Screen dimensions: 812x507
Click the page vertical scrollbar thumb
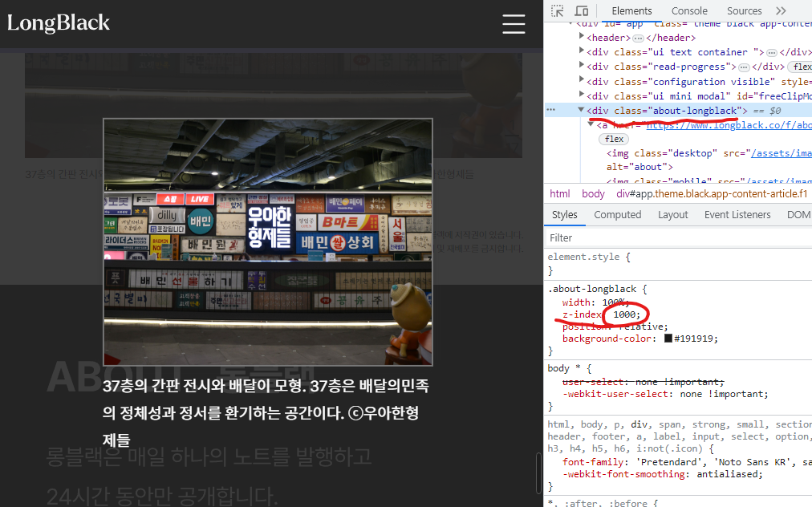[x=538, y=473]
